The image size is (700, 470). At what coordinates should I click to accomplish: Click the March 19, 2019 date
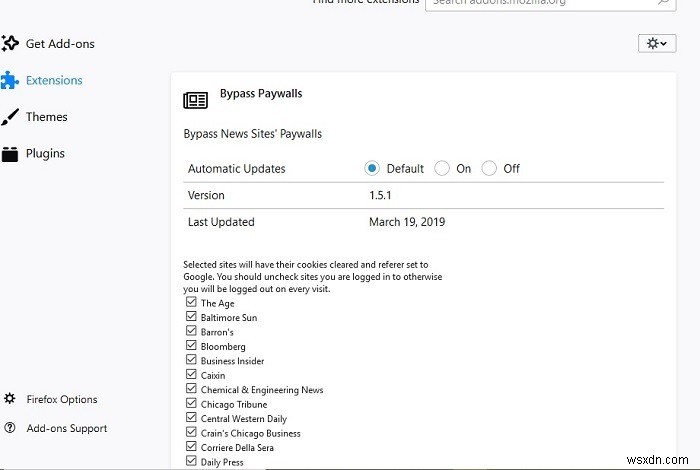tap(407, 222)
